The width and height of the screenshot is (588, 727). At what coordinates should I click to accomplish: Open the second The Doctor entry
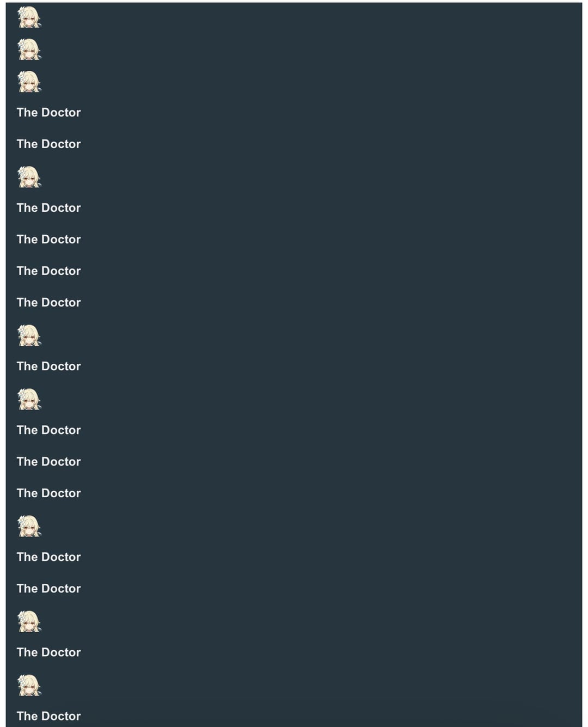click(48, 144)
